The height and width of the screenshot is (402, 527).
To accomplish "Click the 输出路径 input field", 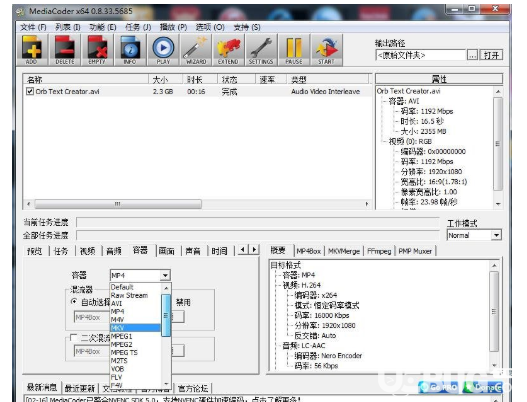I will 420,55.
